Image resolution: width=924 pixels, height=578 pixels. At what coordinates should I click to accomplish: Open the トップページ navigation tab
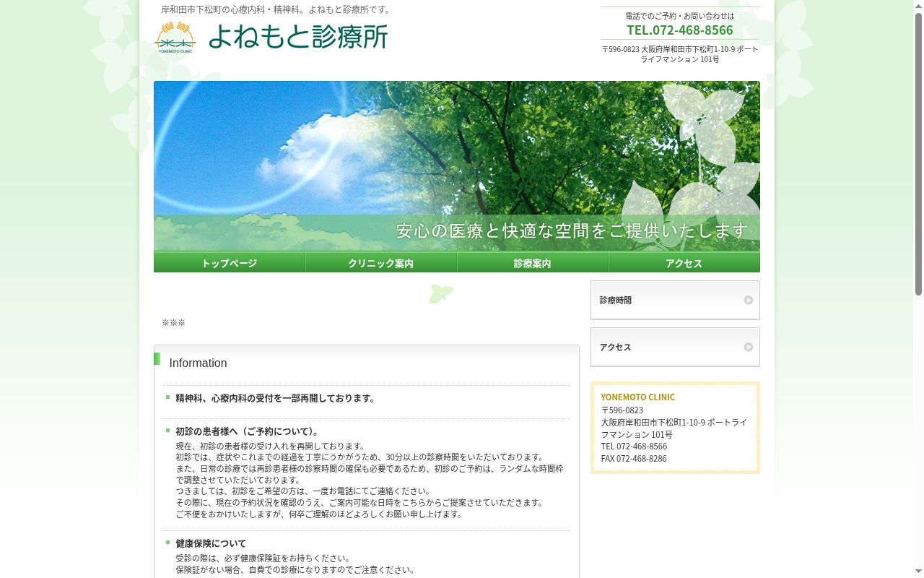230,262
